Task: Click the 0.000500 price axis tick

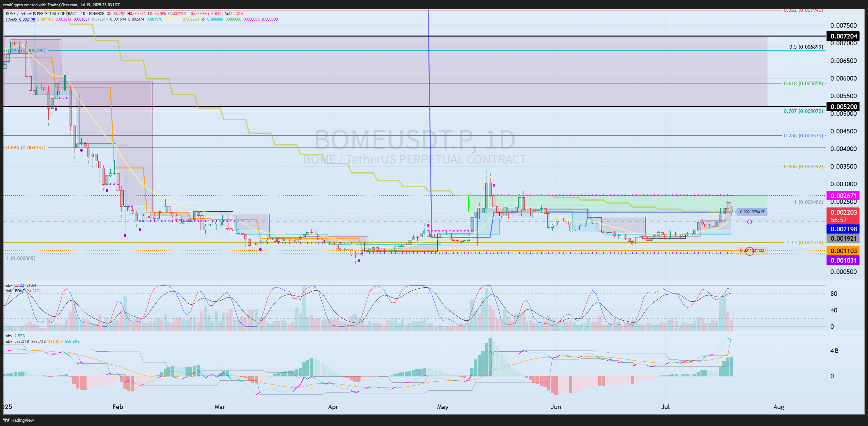Action: tap(843, 272)
